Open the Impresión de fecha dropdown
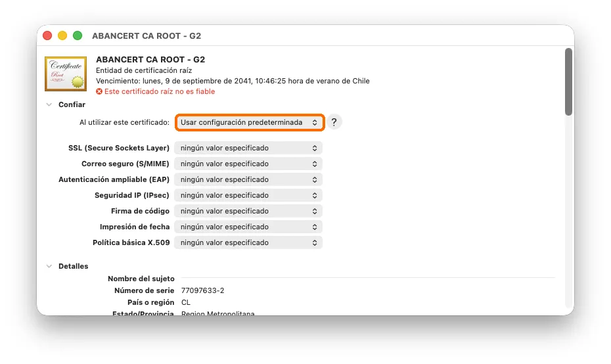611x364 pixels. point(248,227)
